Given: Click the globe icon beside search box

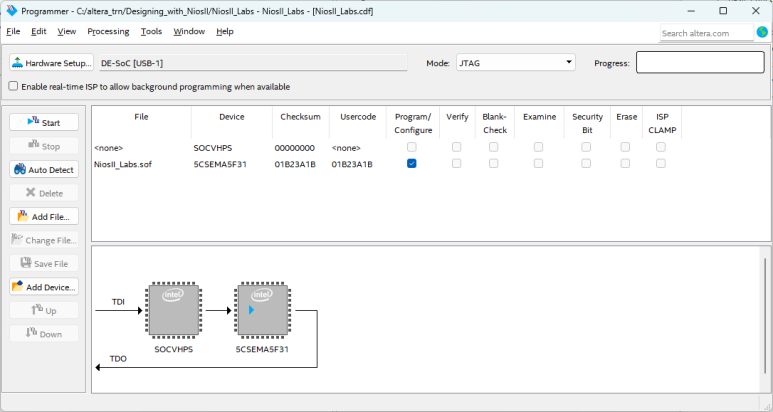Looking at the screenshot, I should point(762,32).
